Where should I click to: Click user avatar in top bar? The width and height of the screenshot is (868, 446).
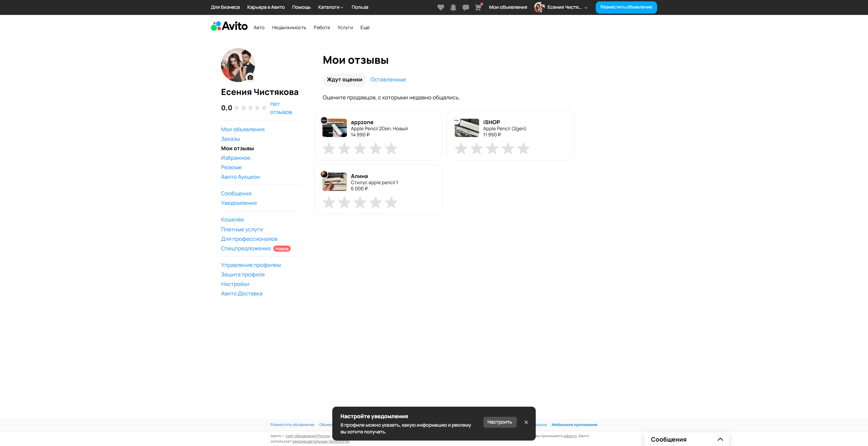(x=539, y=7)
